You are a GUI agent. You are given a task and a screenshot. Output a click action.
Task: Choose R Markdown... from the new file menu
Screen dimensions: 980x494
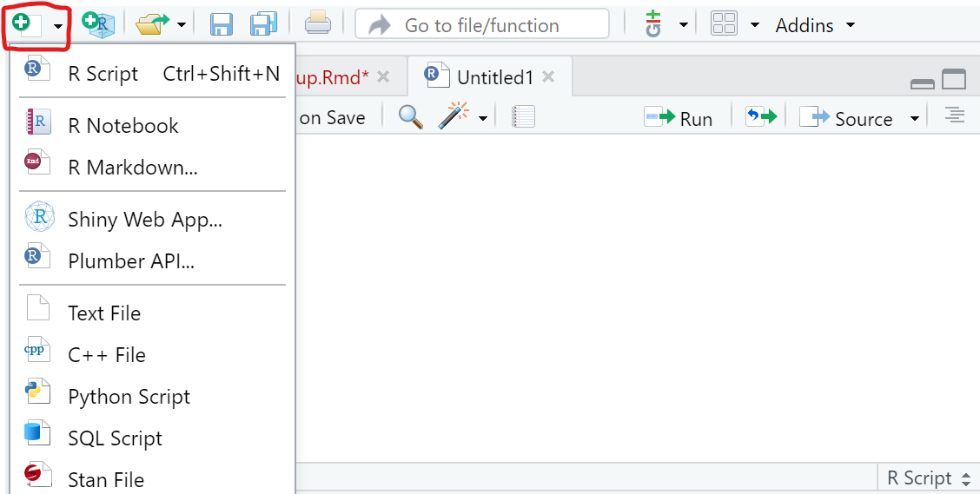coord(132,168)
